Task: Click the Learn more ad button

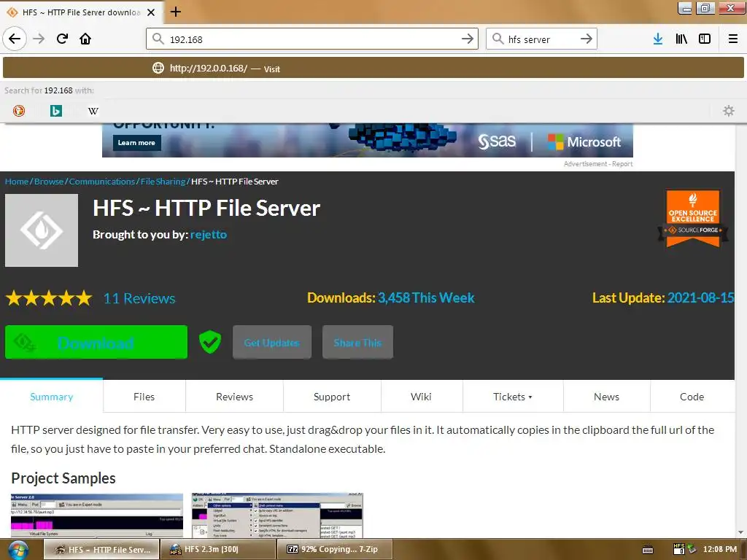Action: pyautogui.click(x=136, y=142)
